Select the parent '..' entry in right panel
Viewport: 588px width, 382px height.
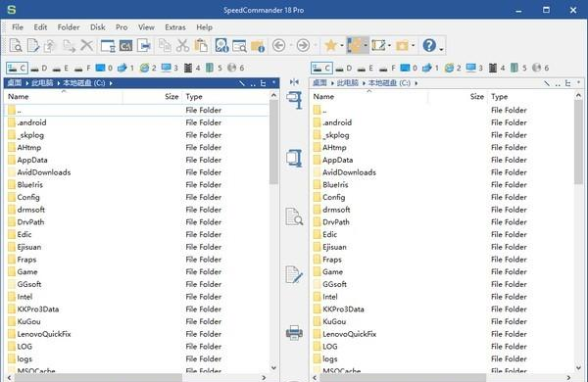(x=324, y=111)
